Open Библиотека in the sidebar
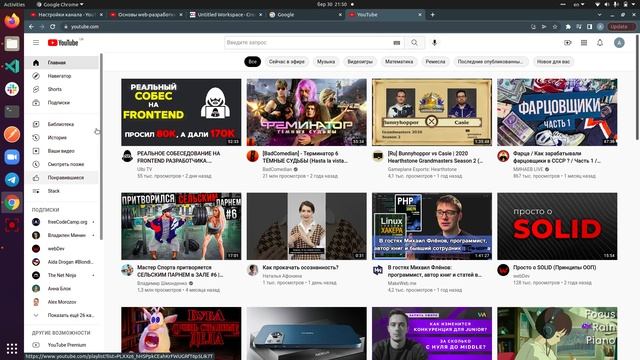Viewport: 640px width, 360px height. (x=61, y=124)
